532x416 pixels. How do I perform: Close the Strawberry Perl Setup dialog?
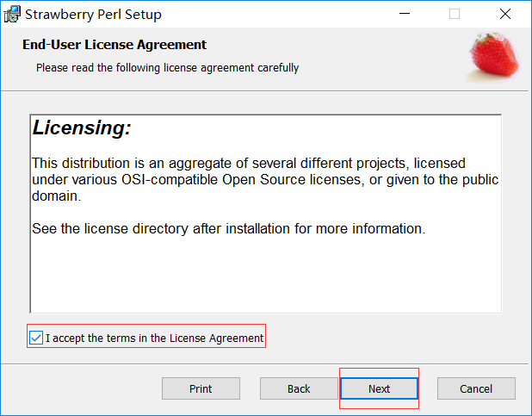click(505, 15)
